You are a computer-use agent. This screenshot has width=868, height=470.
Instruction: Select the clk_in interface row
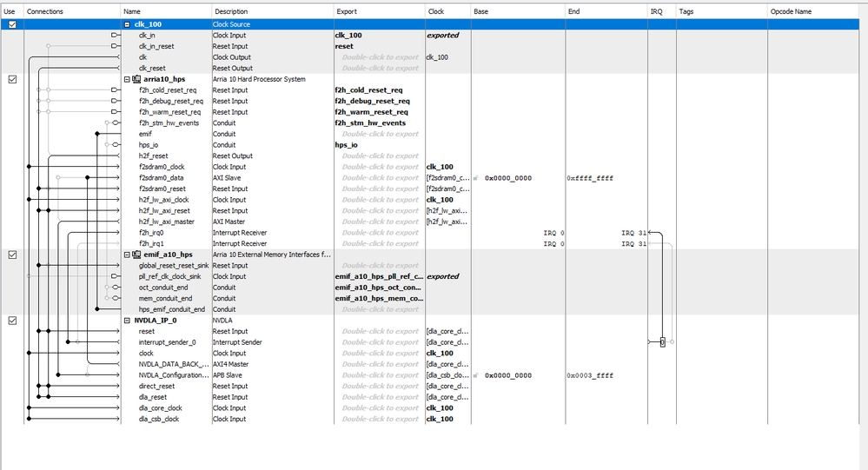(x=147, y=36)
